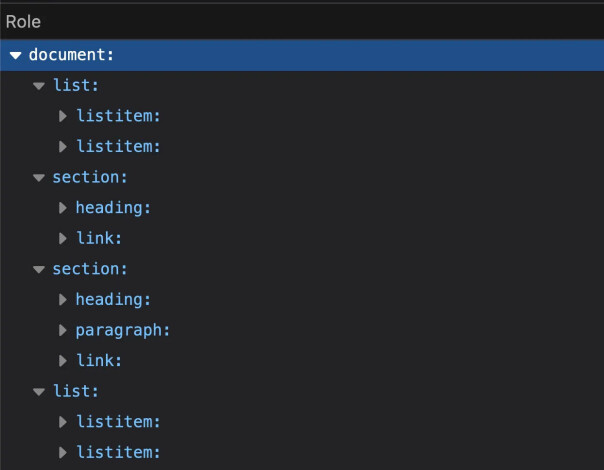The width and height of the screenshot is (604, 470).
Task: Select the last listitem label at bottom
Action: pos(118,452)
